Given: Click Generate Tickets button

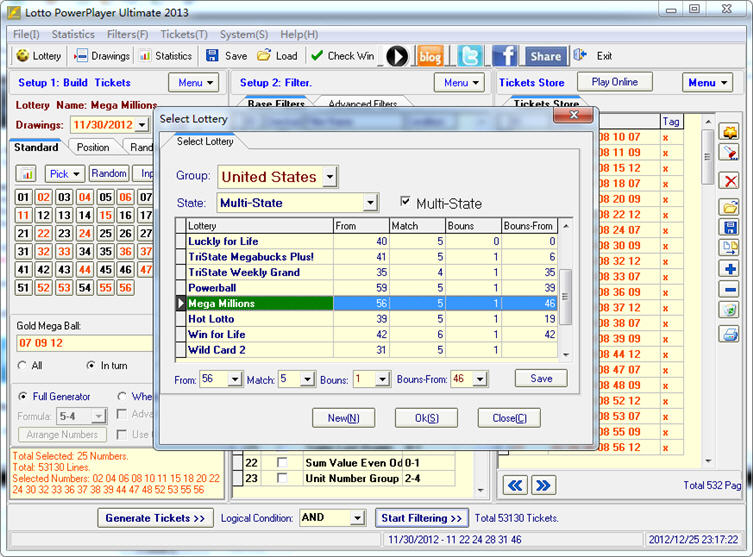Looking at the screenshot, I should click(155, 518).
